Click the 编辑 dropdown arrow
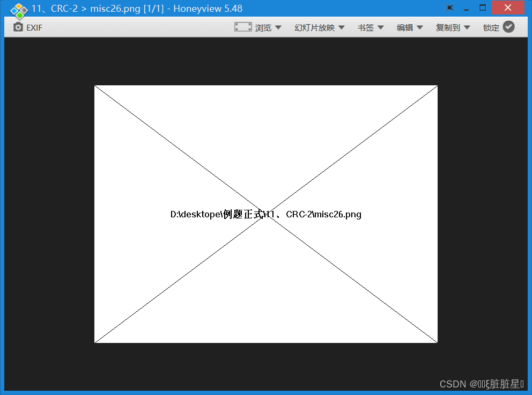 (x=420, y=27)
